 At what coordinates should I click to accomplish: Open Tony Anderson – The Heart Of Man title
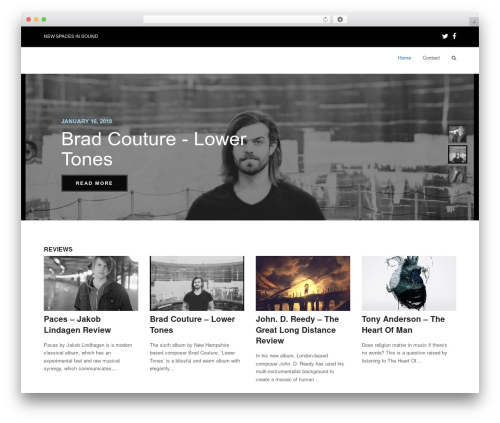[403, 325]
